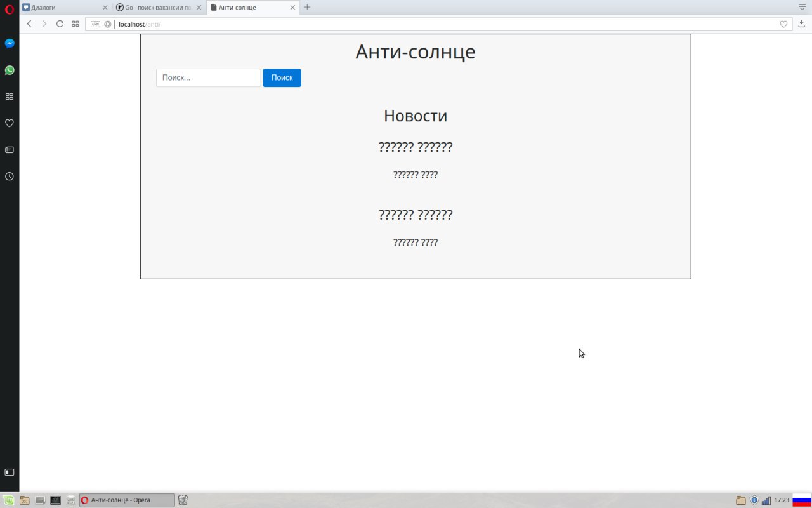Screen dimensions: 812x508
Task: Close the Go - поиск вакансии tab
Action: click(x=199, y=8)
